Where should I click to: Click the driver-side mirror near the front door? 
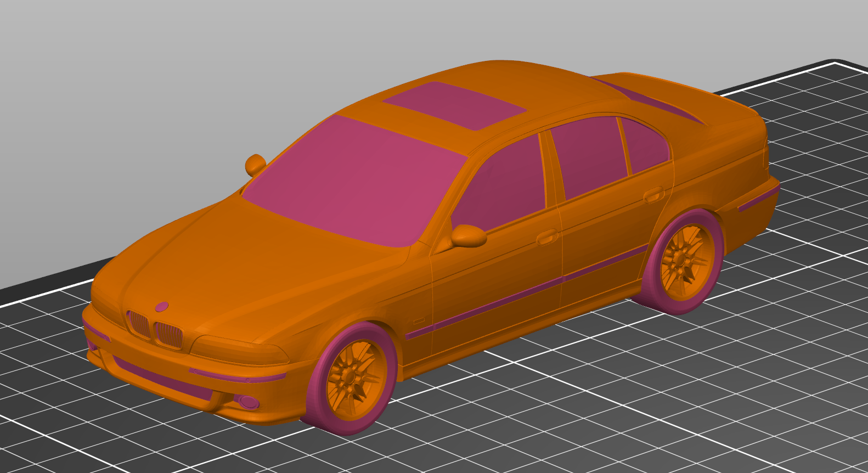click(468, 236)
